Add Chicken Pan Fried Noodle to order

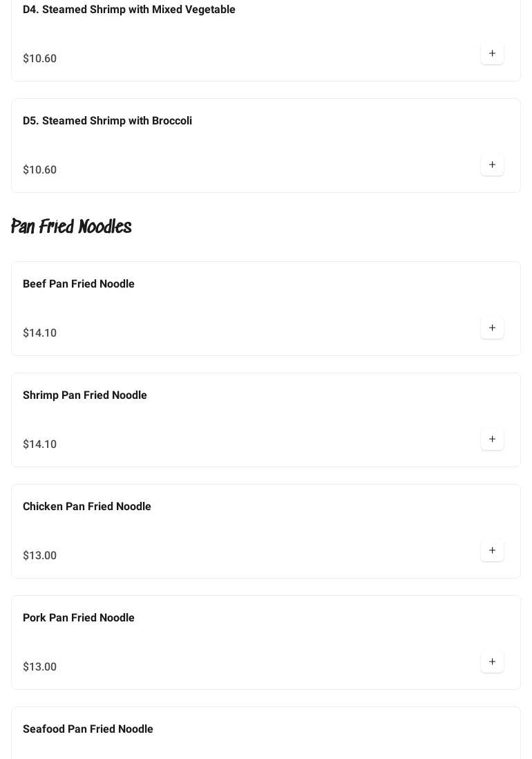point(492,550)
